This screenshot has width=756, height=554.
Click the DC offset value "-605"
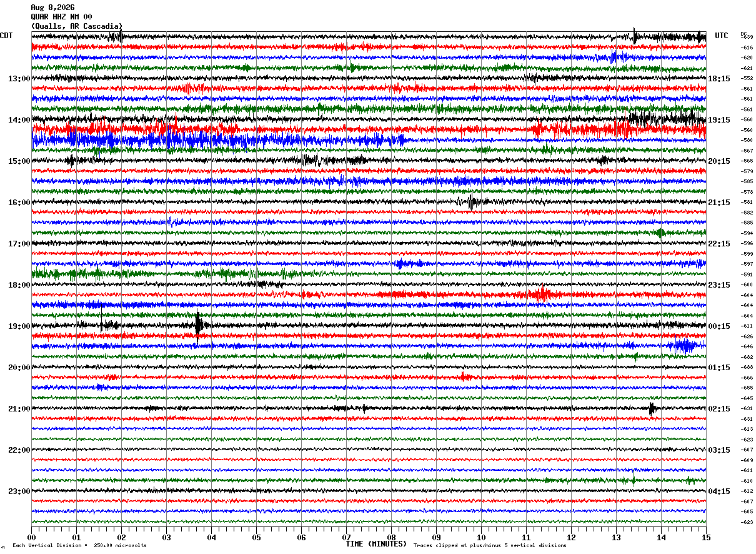[x=747, y=511]
